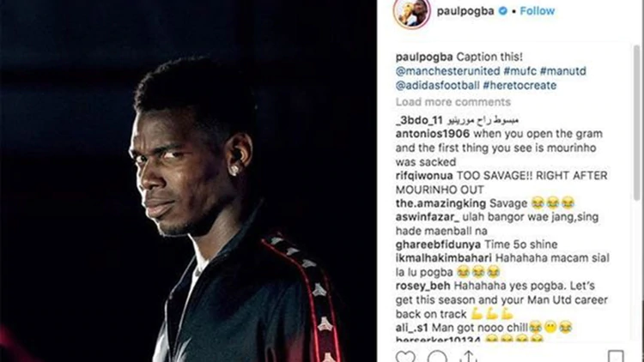
Task: Expand Load more comments
Action: coord(453,102)
